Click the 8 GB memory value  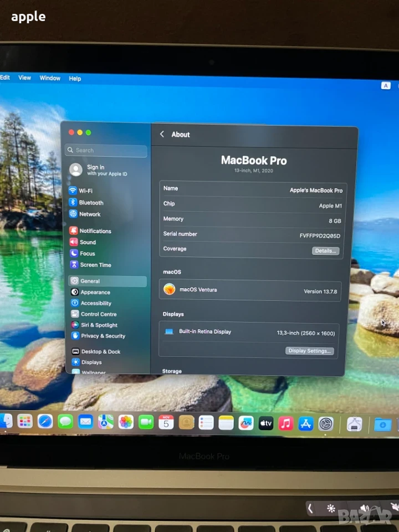coord(335,221)
